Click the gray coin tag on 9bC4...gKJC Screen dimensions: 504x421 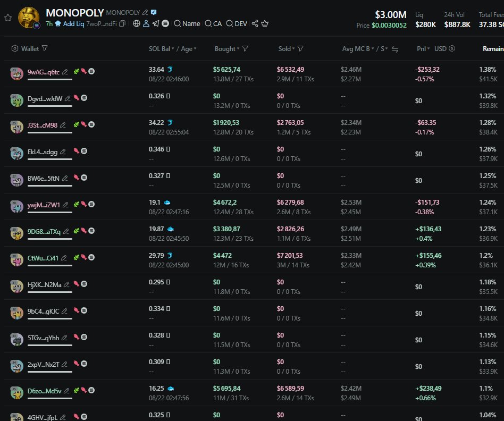84,310
